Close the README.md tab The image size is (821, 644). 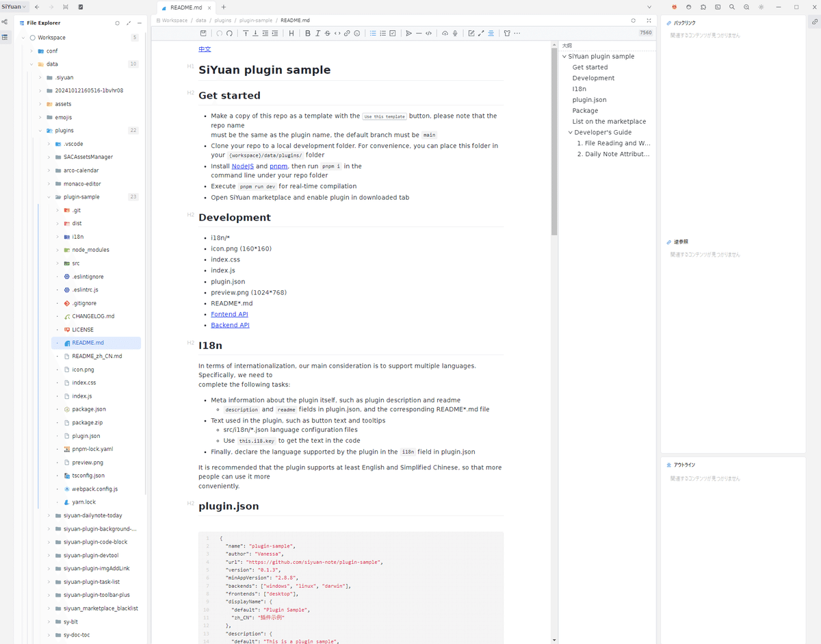point(211,7)
